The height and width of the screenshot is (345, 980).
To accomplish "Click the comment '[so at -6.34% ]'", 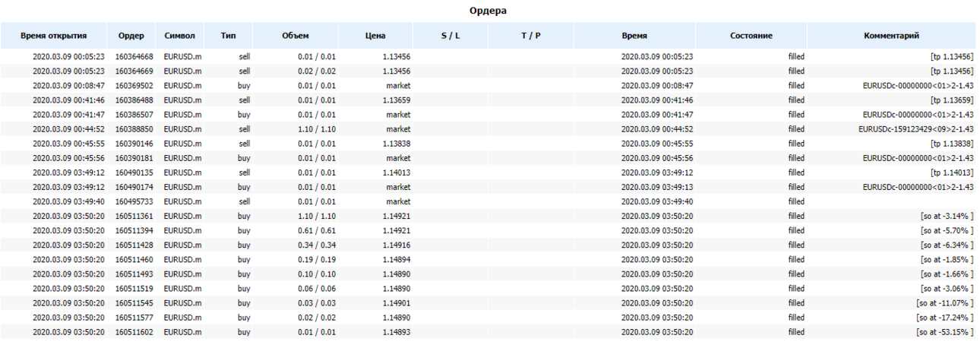I will [x=947, y=245].
